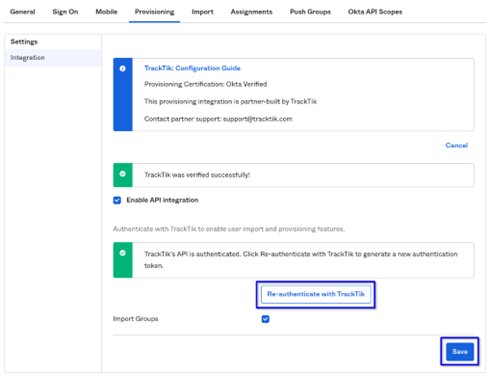Open the Okta API Scopes tab
490x377 pixels.
pyautogui.click(x=375, y=12)
